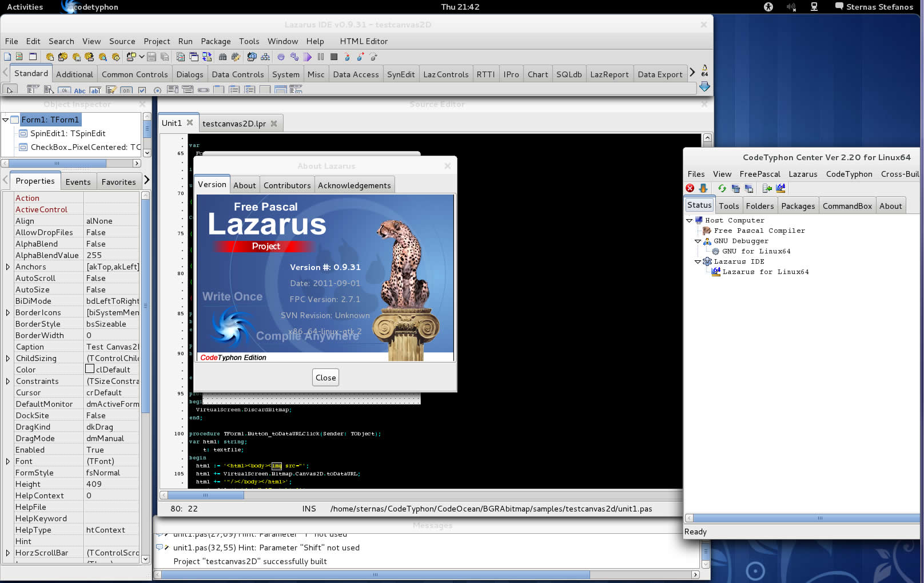The image size is (924, 583).
Task: Click the Save icon in the Lazarus toolbar
Action: [x=152, y=57]
